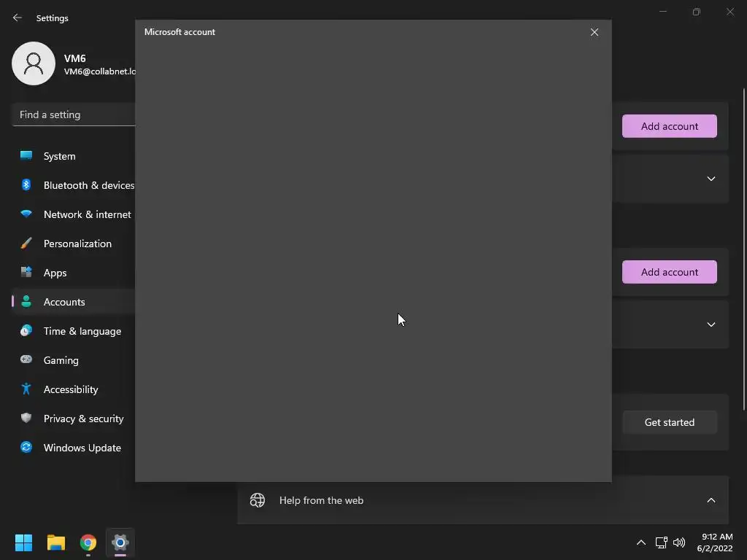Open the Windows Start menu
This screenshot has height=560, width=747.
[x=23, y=542]
